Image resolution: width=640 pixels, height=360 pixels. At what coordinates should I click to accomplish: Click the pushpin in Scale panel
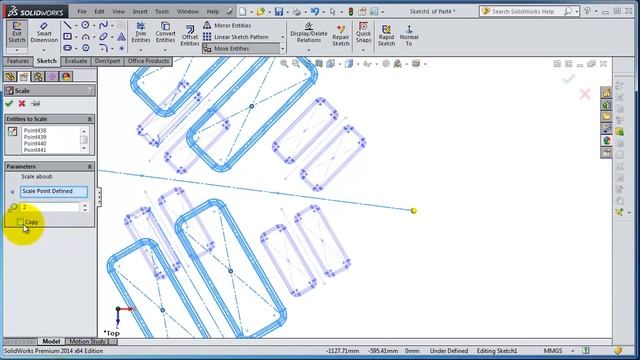pyautogui.click(x=36, y=104)
